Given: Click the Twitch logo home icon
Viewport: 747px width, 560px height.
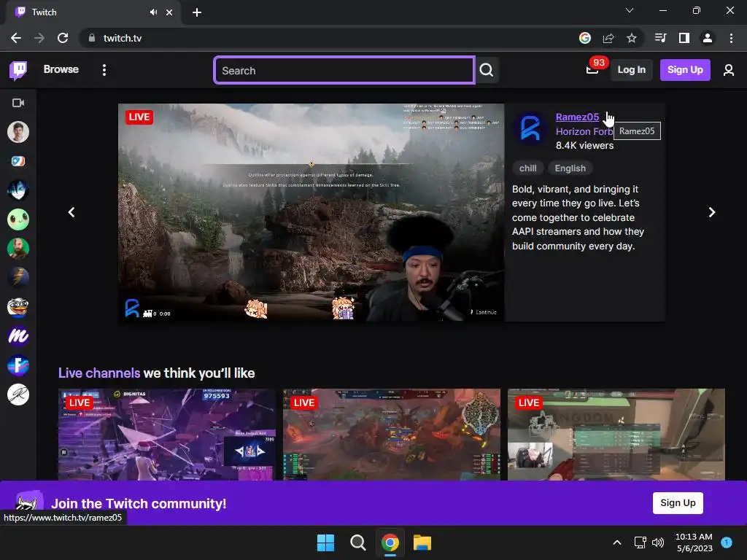Looking at the screenshot, I should pyautogui.click(x=18, y=70).
